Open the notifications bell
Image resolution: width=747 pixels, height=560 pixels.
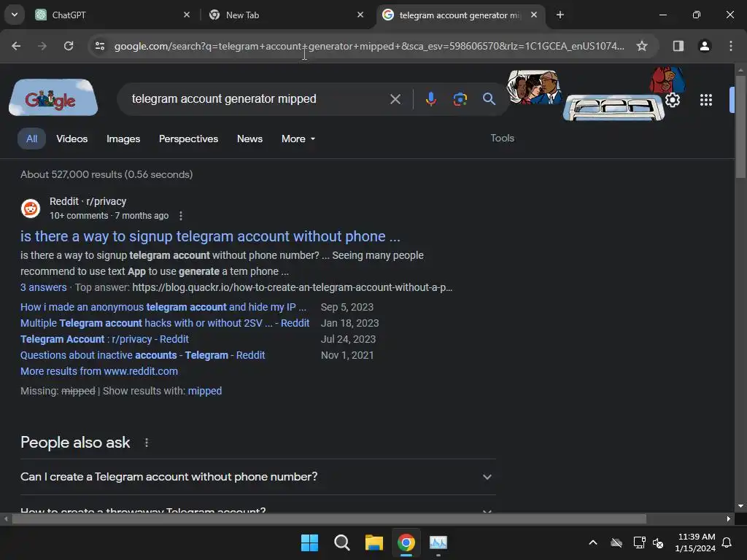point(727,542)
